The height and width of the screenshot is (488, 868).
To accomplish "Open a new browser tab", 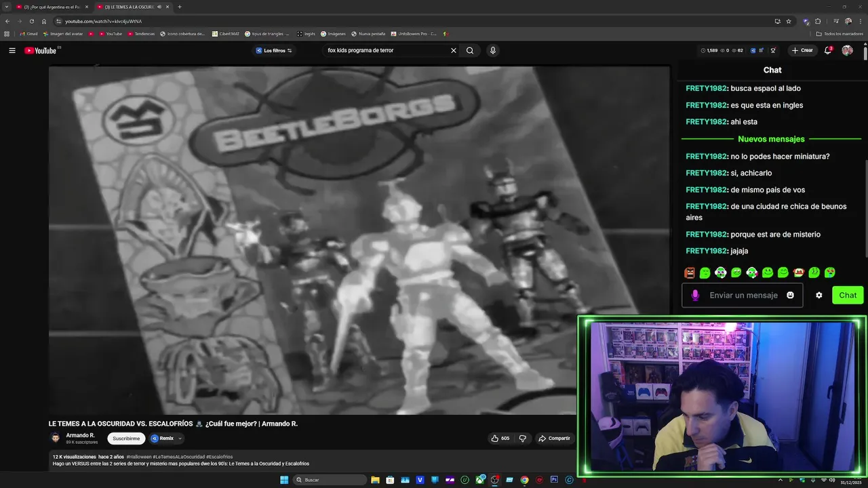I will [x=180, y=7].
